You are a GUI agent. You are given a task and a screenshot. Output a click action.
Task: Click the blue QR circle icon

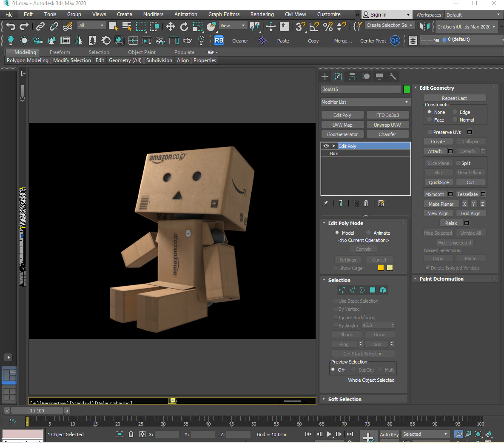coord(395,41)
